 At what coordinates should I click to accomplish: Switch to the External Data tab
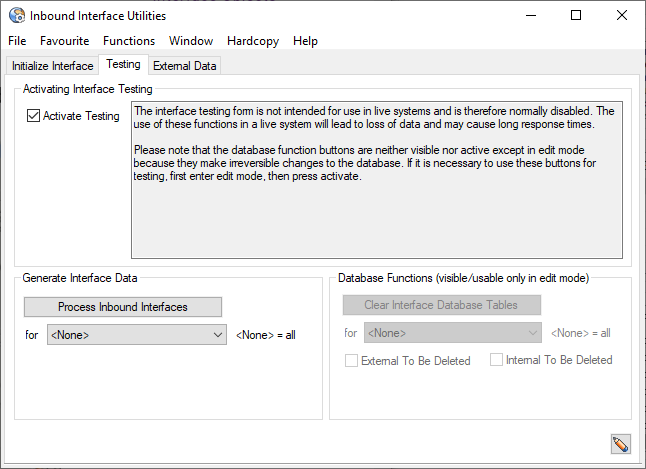pyautogui.click(x=185, y=66)
